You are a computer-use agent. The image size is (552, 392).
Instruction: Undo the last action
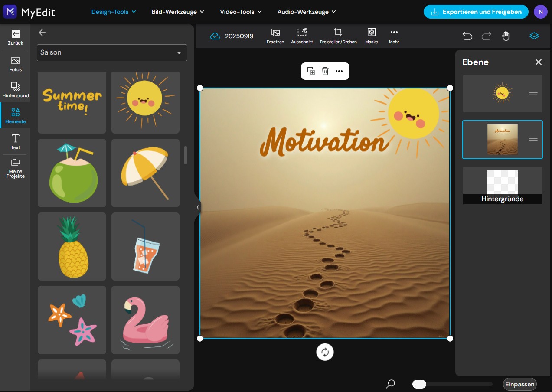coord(467,36)
